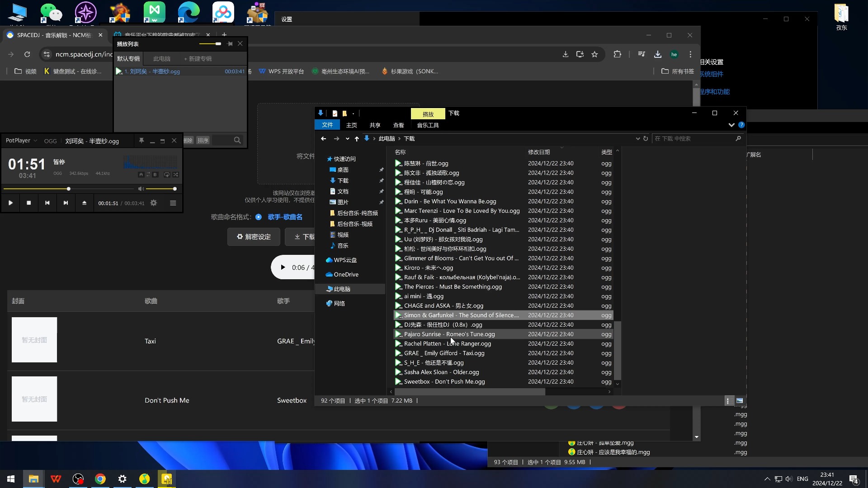Click the playlist search magnifier icon
This screenshot has width=868, height=488.
(x=237, y=141)
